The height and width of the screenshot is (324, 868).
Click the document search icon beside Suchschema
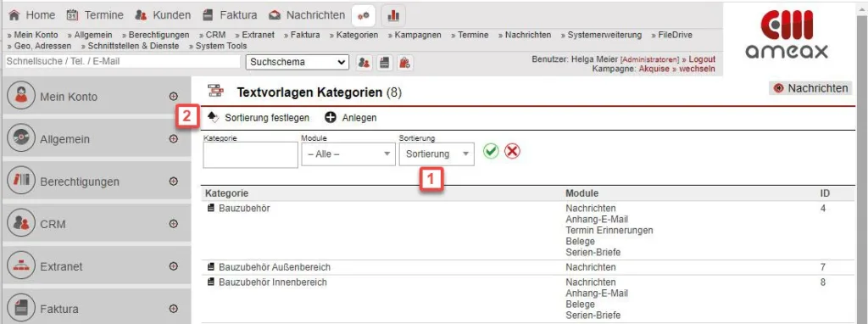coord(385,63)
